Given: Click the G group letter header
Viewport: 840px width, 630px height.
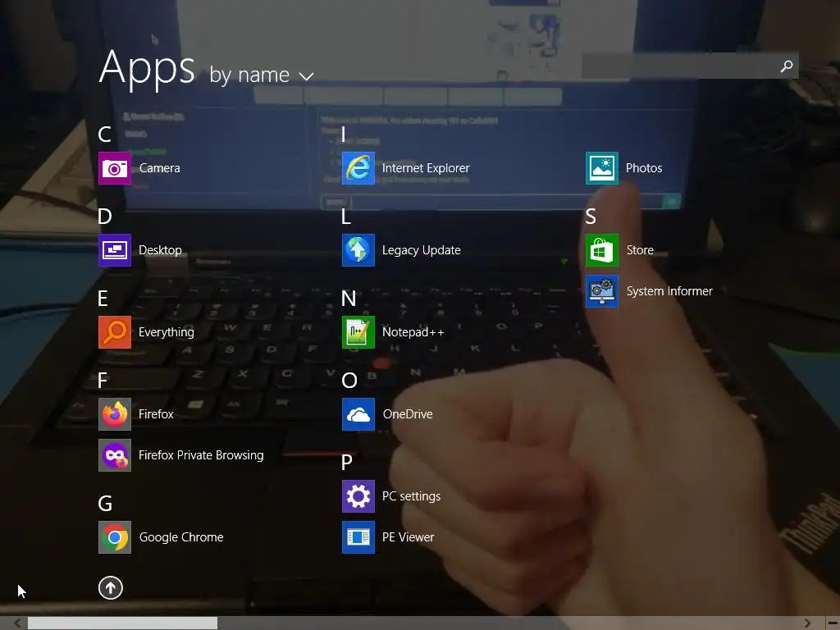Looking at the screenshot, I should pos(105,504).
